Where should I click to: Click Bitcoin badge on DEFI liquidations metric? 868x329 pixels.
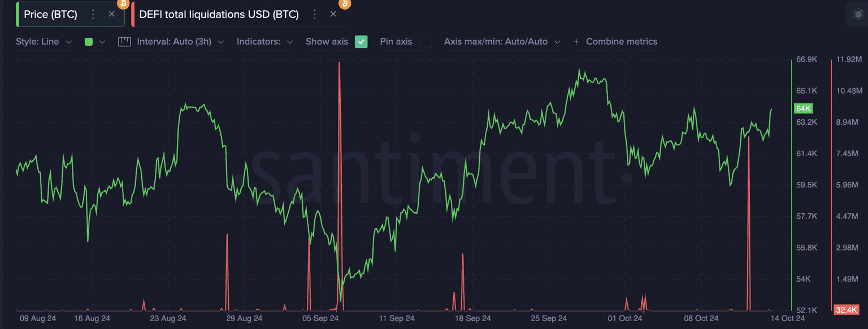point(345,4)
